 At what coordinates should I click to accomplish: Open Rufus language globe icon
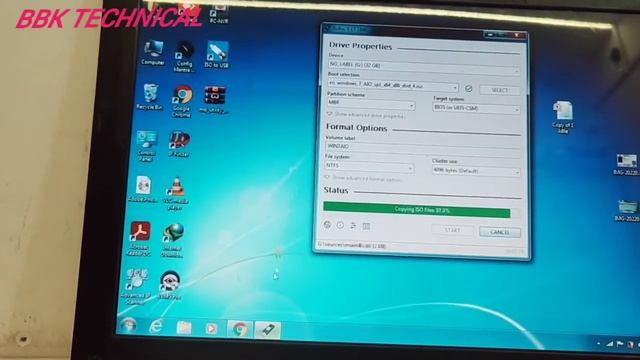[327, 224]
